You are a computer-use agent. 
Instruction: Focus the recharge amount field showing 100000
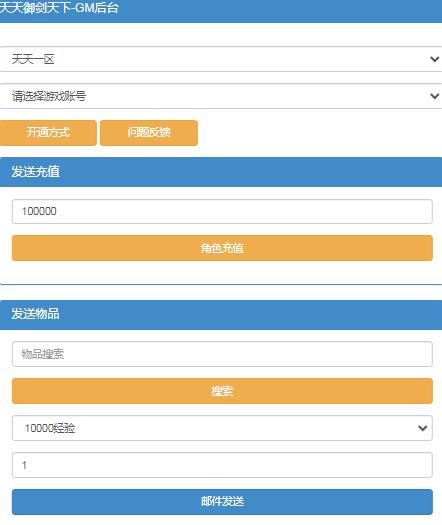click(x=222, y=211)
